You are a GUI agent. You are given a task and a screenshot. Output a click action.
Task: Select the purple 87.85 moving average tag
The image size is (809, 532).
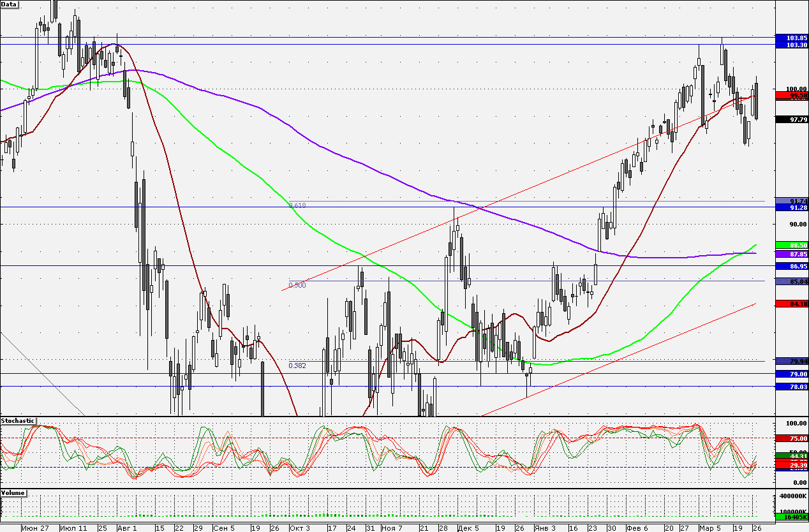pyautogui.click(x=792, y=253)
